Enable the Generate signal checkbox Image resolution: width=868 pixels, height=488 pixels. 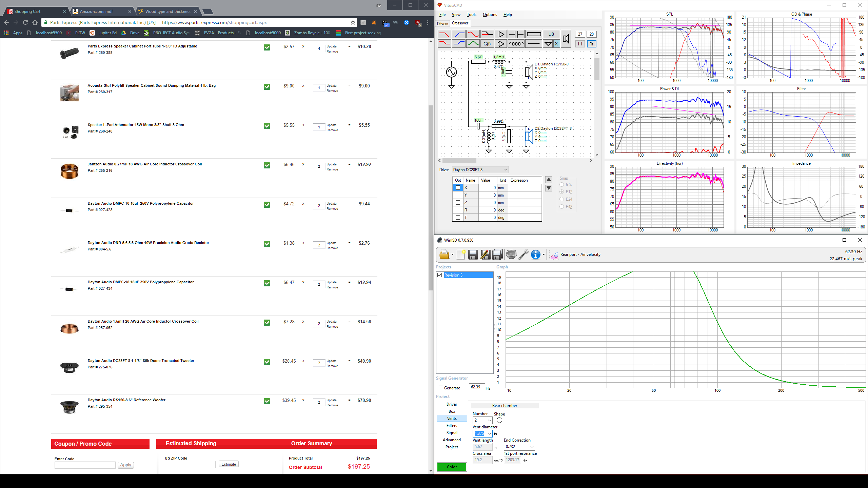pyautogui.click(x=441, y=388)
